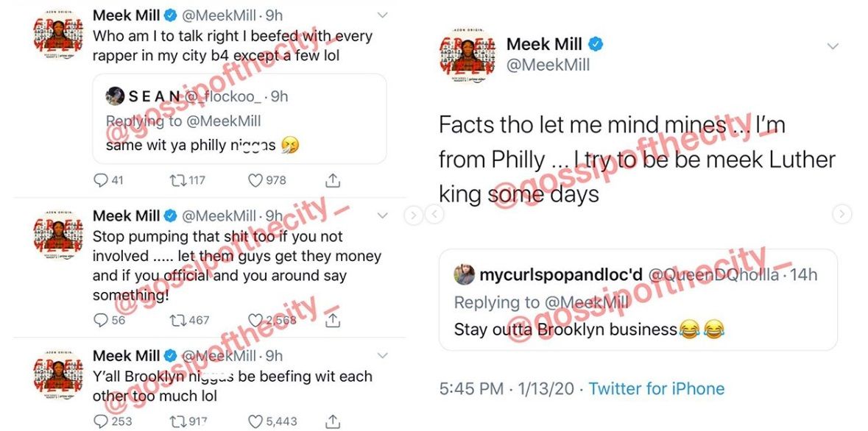Expand the first tweet's options chevron
This screenshot has height=431, width=868.
tap(382, 15)
